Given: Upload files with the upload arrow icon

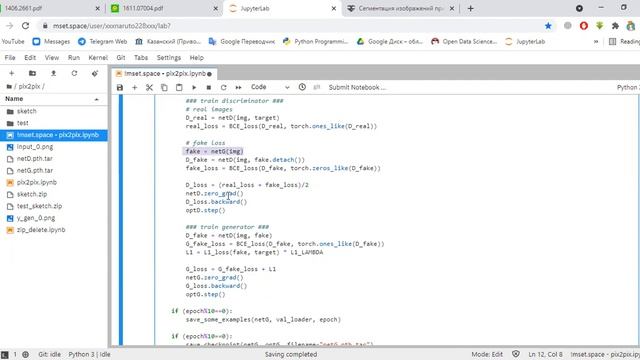Looking at the screenshot, I should pos(53,73).
